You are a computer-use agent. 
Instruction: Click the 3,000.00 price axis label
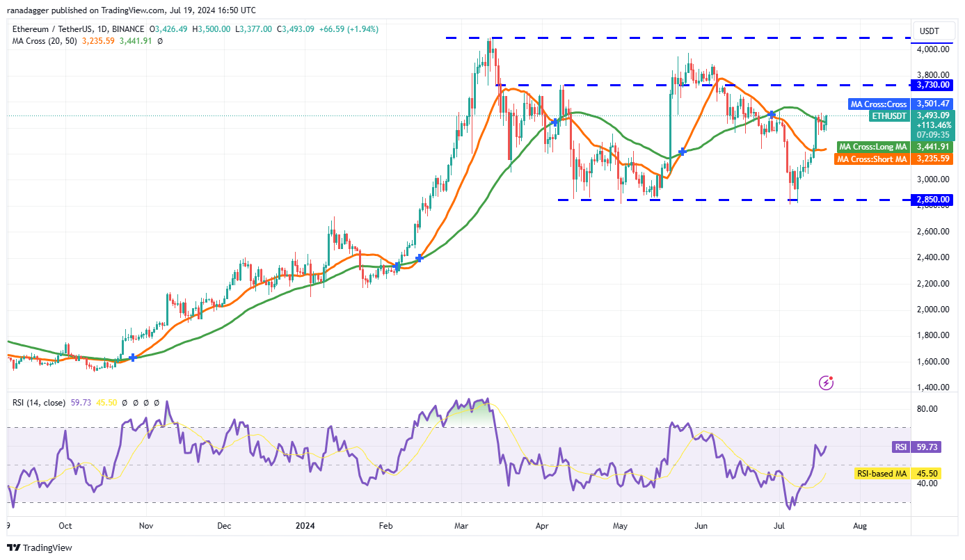coord(934,179)
